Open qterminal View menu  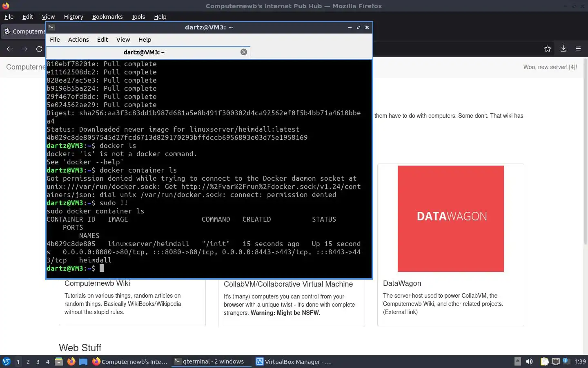(x=123, y=40)
